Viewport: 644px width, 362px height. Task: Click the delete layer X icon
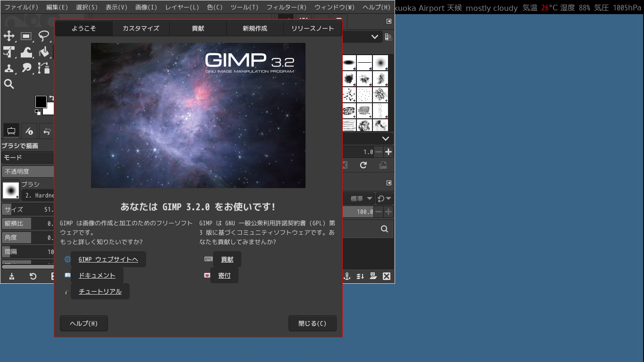(x=387, y=276)
